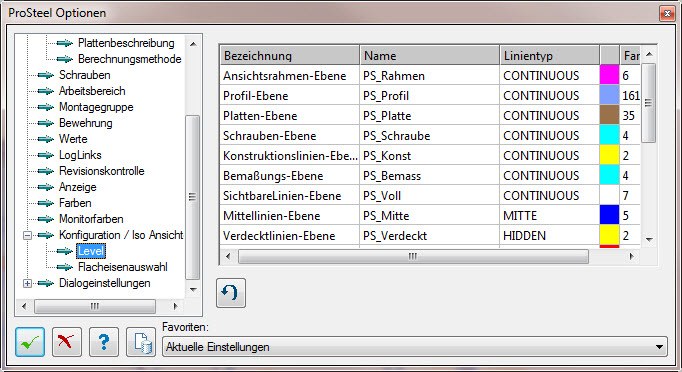Open help with the question mark button
The image size is (682, 372).
coord(104,342)
